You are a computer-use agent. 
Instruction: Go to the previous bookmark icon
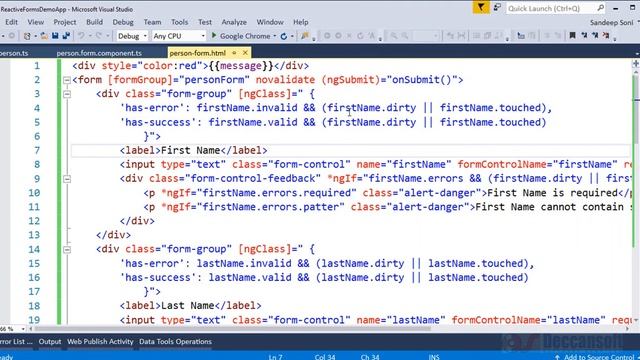(x=584, y=36)
